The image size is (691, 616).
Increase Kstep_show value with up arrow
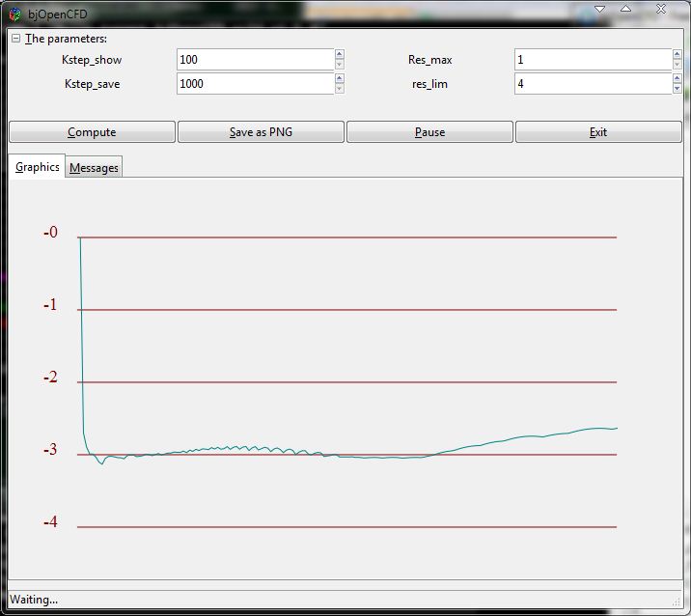[x=339, y=55]
